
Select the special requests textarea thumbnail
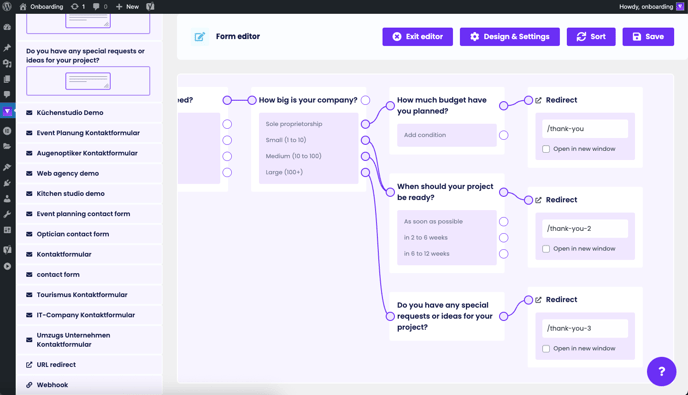click(x=88, y=81)
